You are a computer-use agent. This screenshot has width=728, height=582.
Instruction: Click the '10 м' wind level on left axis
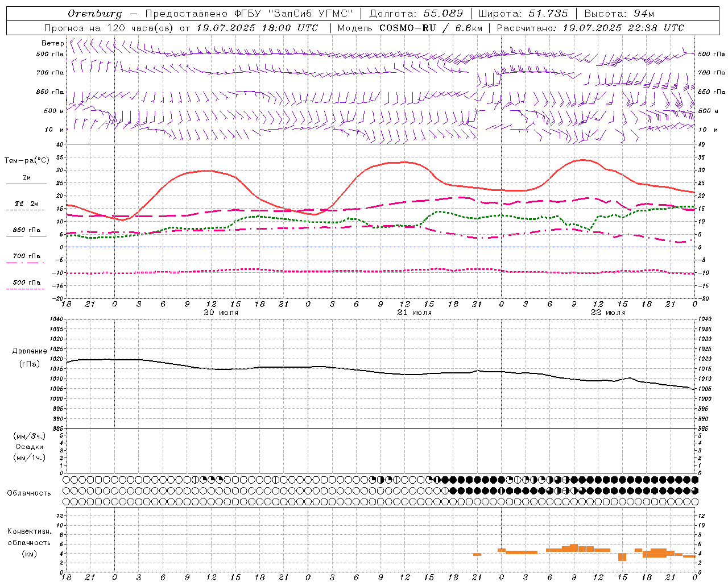tap(55, 130)
